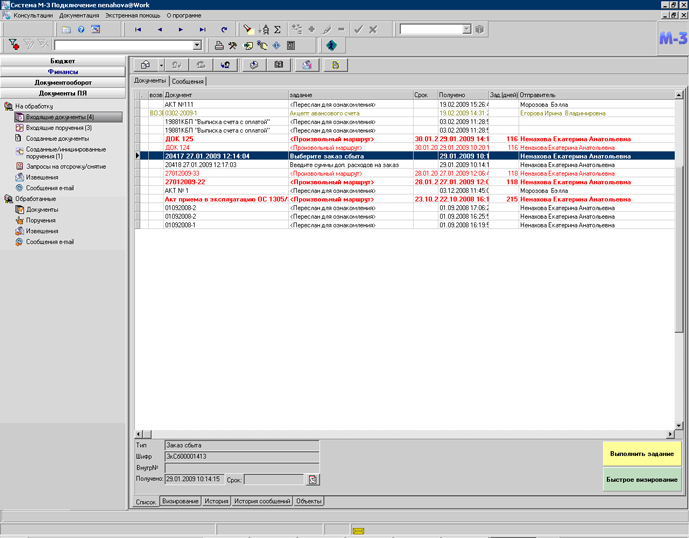The image size is (689, 538).
Task: Open the Консультации menu
Action: [x=33, y=15]
